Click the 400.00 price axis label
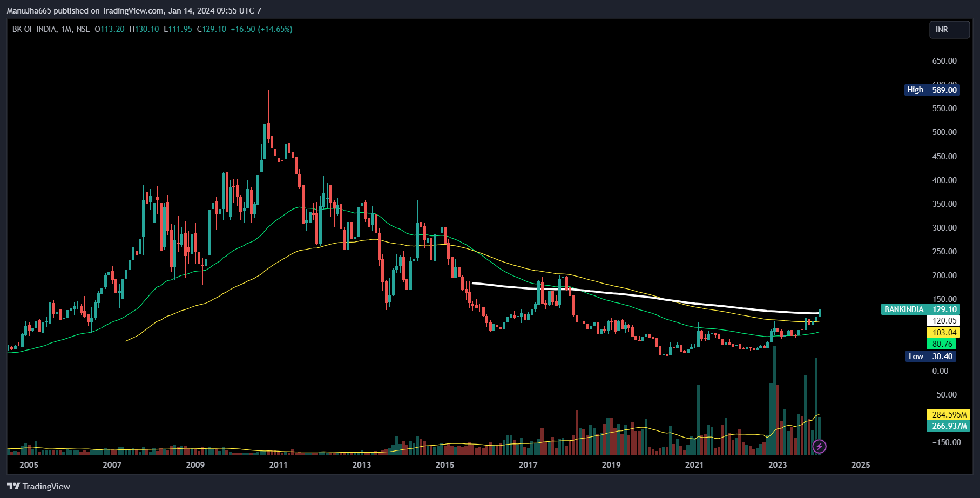 click(944, 180)
